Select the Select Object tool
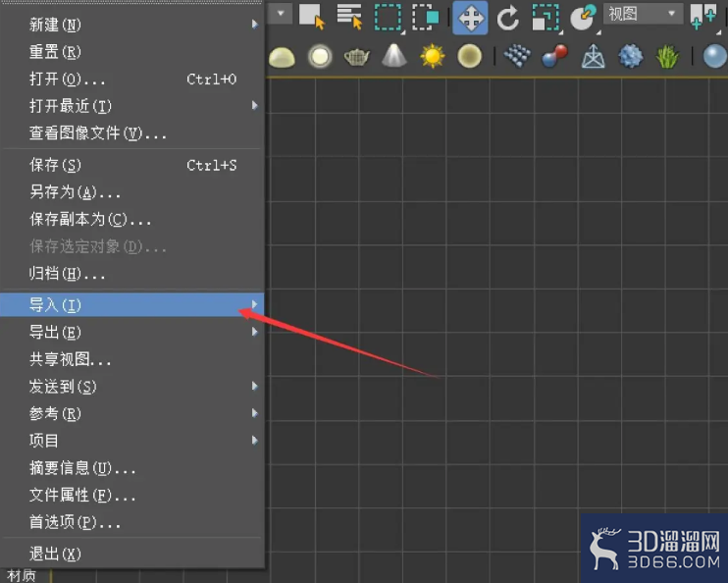Screen dimensions: 728x583 (x=312, y=17)
